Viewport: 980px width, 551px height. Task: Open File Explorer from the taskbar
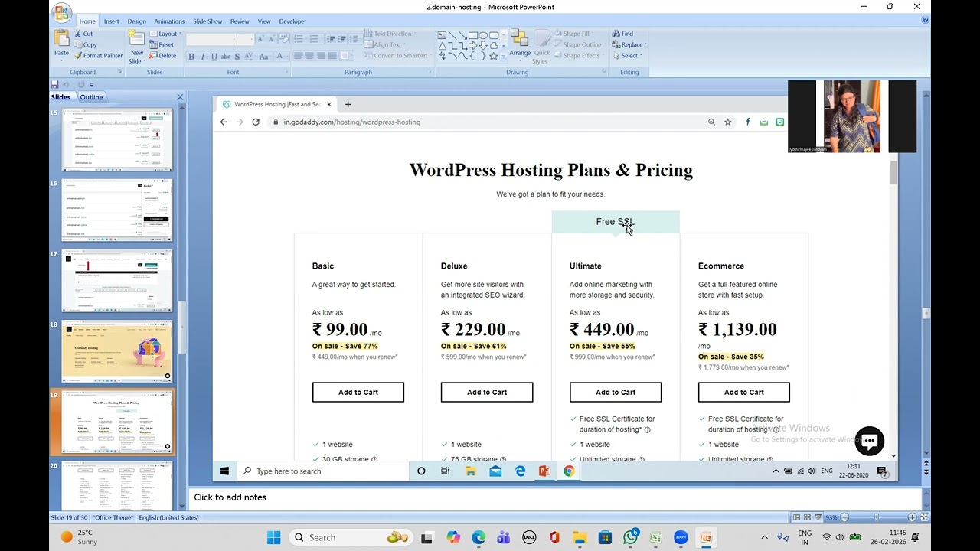click(580, 538)
